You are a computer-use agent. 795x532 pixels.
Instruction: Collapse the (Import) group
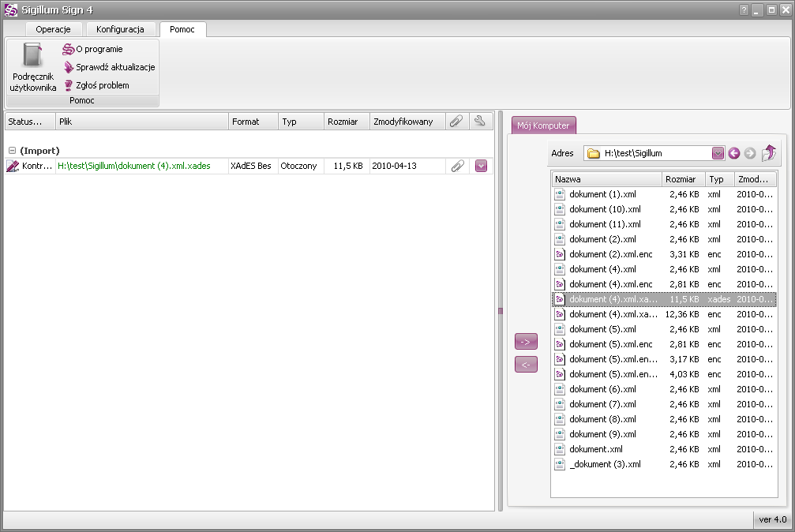click(12, 151)
